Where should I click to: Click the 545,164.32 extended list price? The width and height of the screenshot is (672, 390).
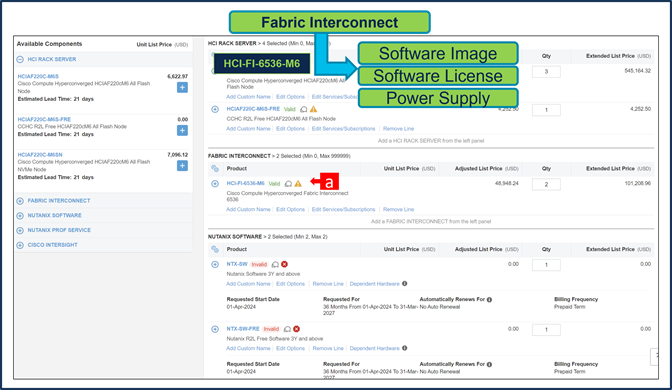tap(638, 71)
